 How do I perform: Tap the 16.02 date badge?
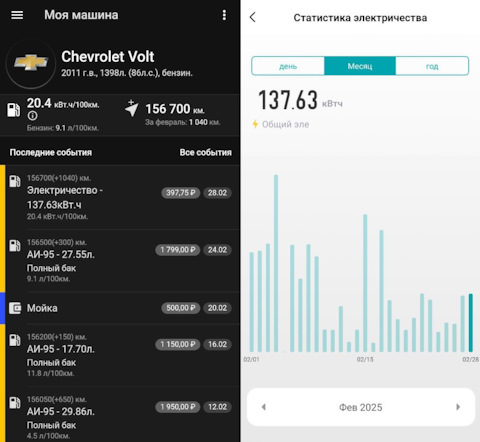[x=217, y=344]
